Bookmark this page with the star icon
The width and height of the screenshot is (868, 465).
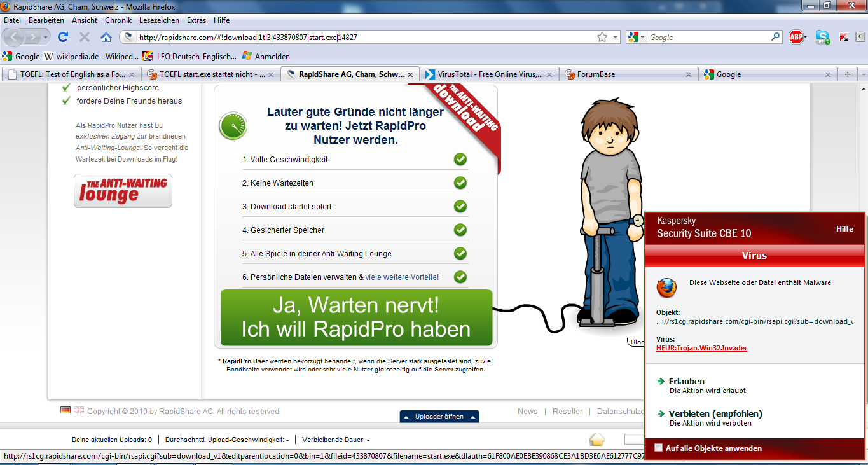(x=602, y=38)
